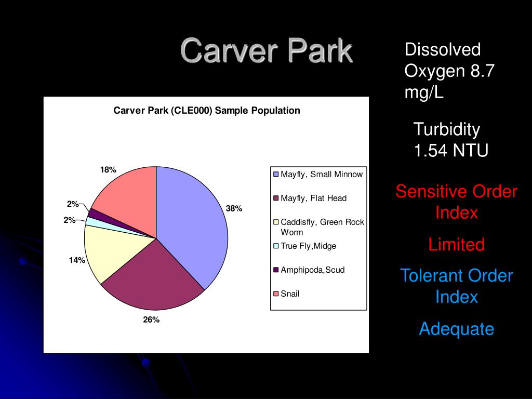Click the Carver Park slide title
Viewport: 532px width, 399px height.
pos(267,51)
